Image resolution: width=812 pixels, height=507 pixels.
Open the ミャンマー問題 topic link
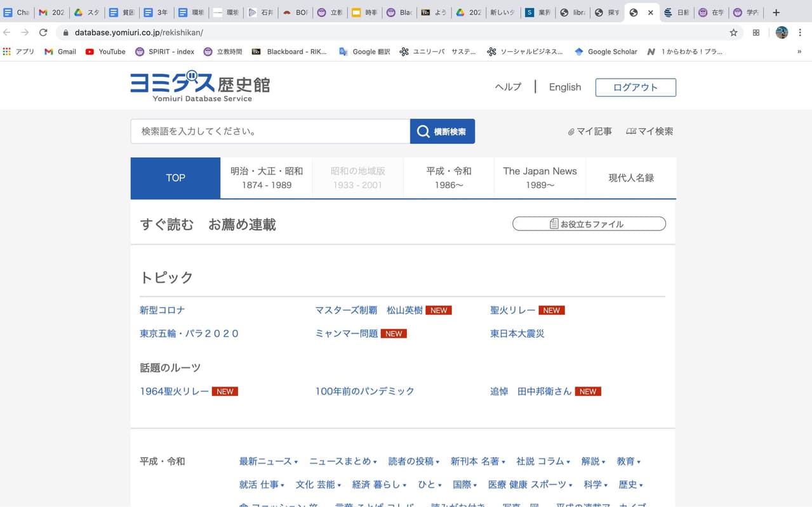pyautogui.click(x=347, y=334)
